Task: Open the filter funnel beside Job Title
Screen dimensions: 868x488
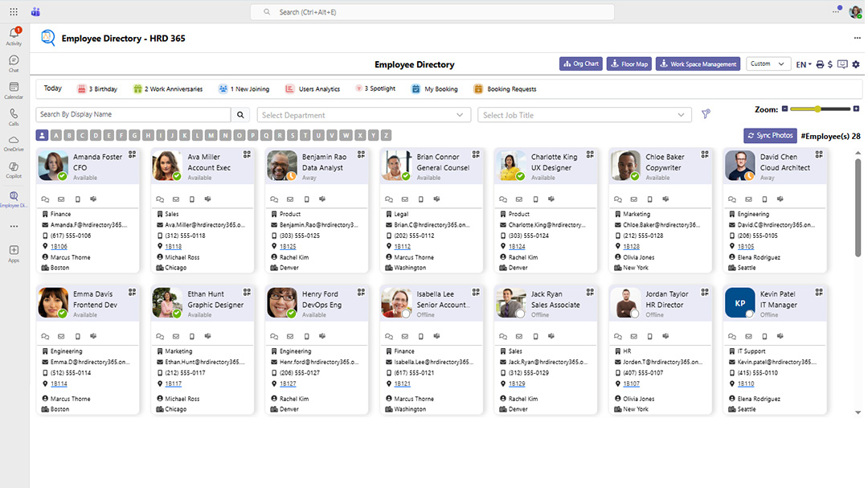Action: 706,113
